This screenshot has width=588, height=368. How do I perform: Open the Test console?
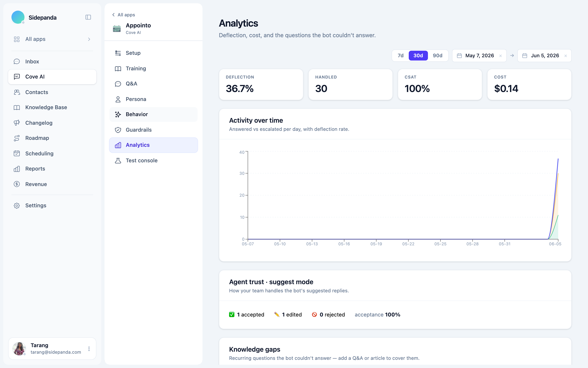point(154,161)
